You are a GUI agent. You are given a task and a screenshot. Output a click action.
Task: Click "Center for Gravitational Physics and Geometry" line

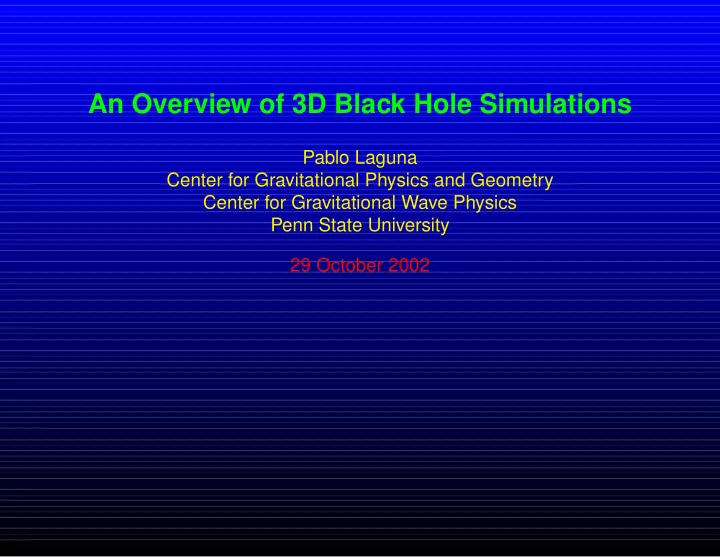tap(360, 180)
